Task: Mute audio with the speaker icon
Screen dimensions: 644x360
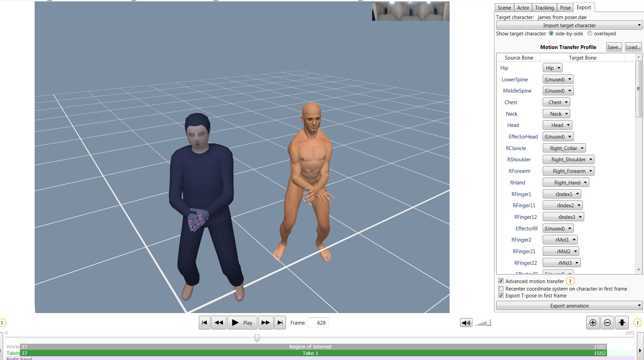Action: (466, 323)
